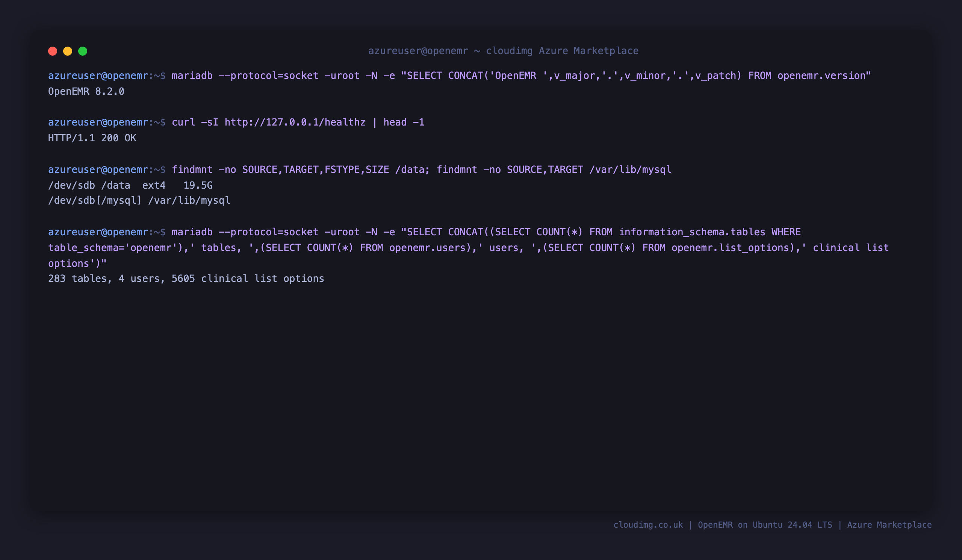Click the first mariadb version query command
Image resolution: width=962 pixels, height=560 pixels.
click(521, 76)
